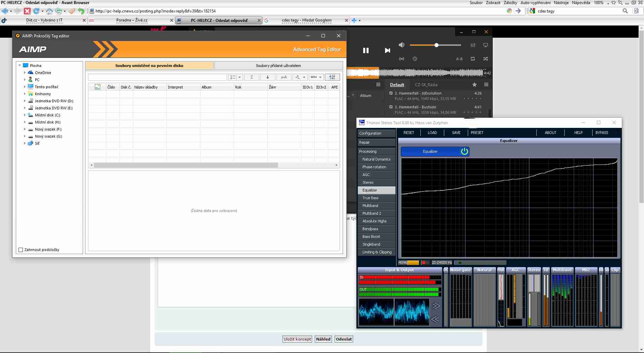Click the search field in tag editor

(157, 77)
